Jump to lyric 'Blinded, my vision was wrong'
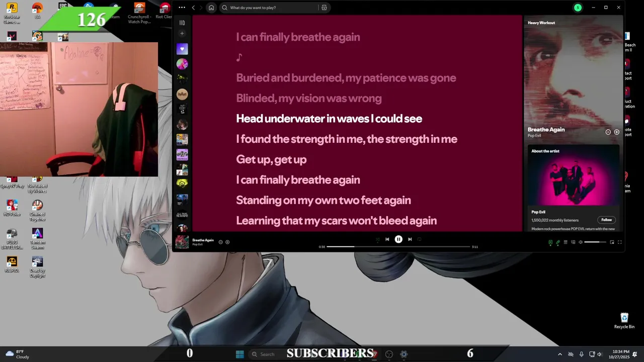Viewport: 644px width, 362px height. pyautogui.click(x=309, y=98)
